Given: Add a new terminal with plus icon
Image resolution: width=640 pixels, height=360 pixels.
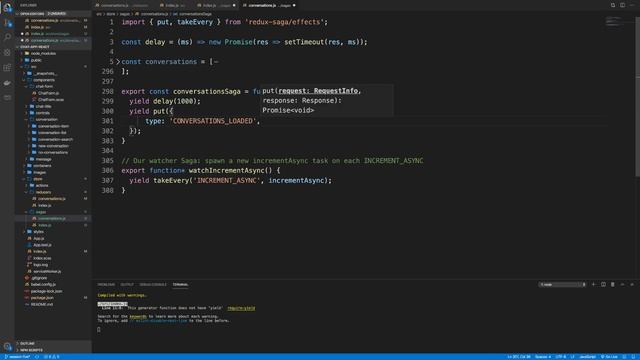Looking at the screenshot, I should click(x=593, y=284).
